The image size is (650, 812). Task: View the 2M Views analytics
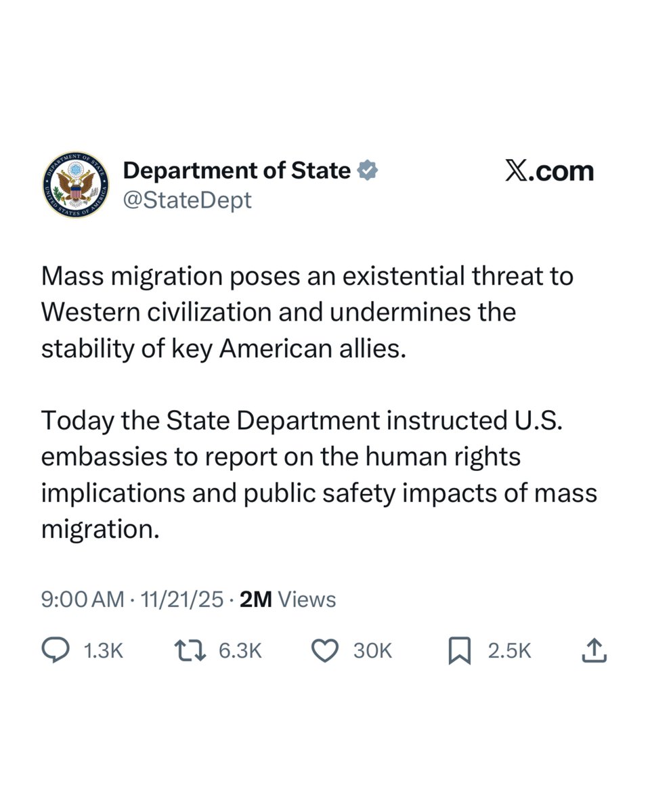(x=288, y=599)
